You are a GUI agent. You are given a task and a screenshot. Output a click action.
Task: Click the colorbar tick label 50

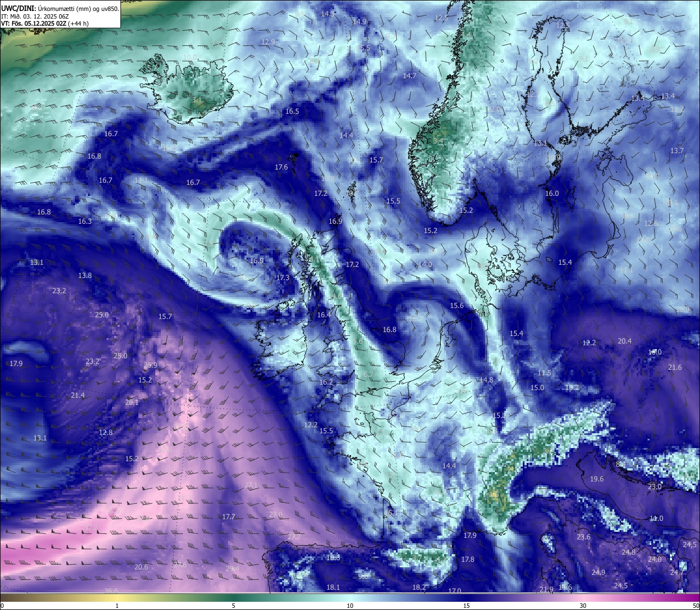tap(696, 606)
